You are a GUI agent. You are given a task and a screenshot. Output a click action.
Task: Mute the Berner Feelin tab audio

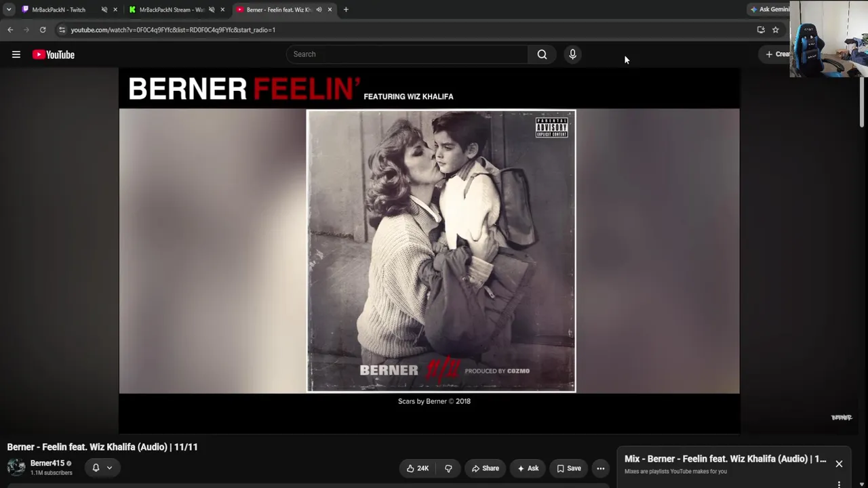coord(319,9)
